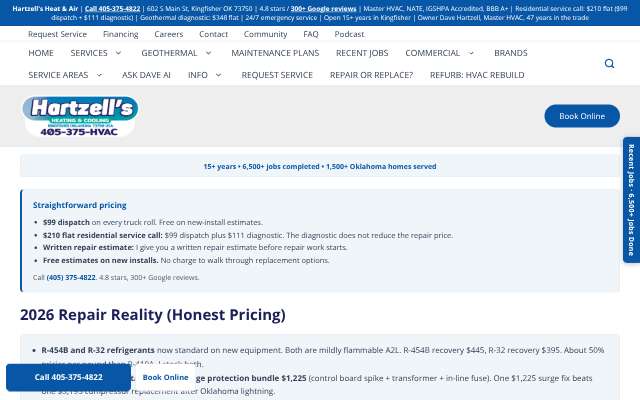Click the Hartzell's Heating & Cooling logo
Viewport: 640px width, 400px height.
coord(80,117)
